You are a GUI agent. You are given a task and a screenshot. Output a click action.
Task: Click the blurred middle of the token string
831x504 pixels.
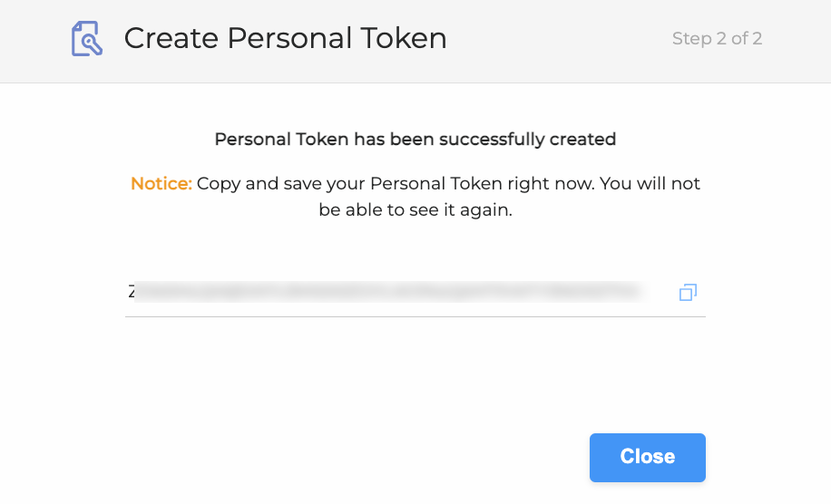pyautogui.click(x=386, y=292)
